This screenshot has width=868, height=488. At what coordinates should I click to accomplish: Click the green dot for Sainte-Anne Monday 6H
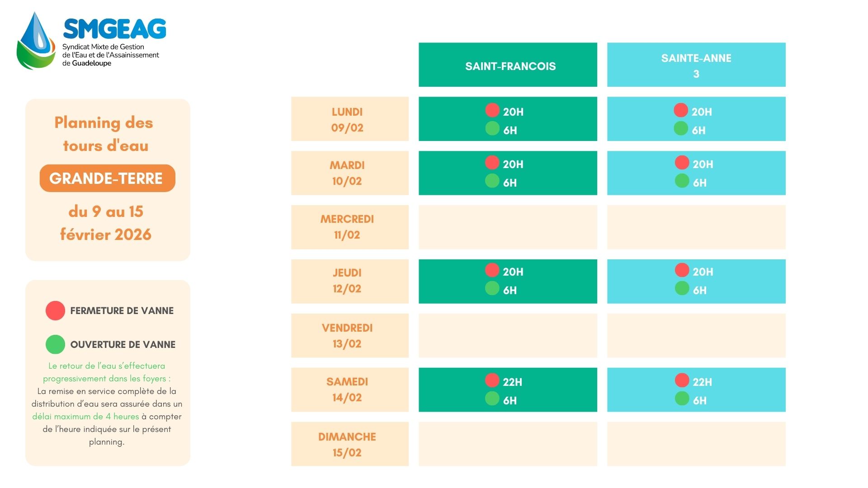click(x=681, y=128)
